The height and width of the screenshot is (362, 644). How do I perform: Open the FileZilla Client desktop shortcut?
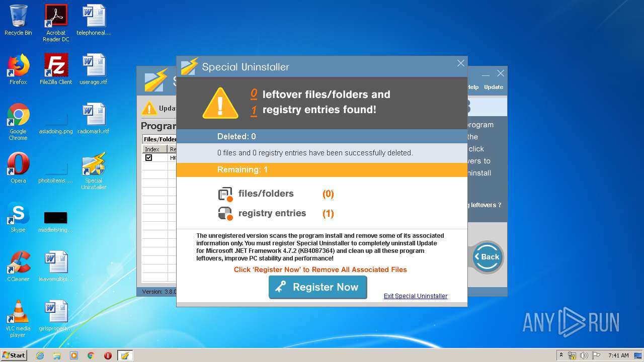tap(56, 69)
